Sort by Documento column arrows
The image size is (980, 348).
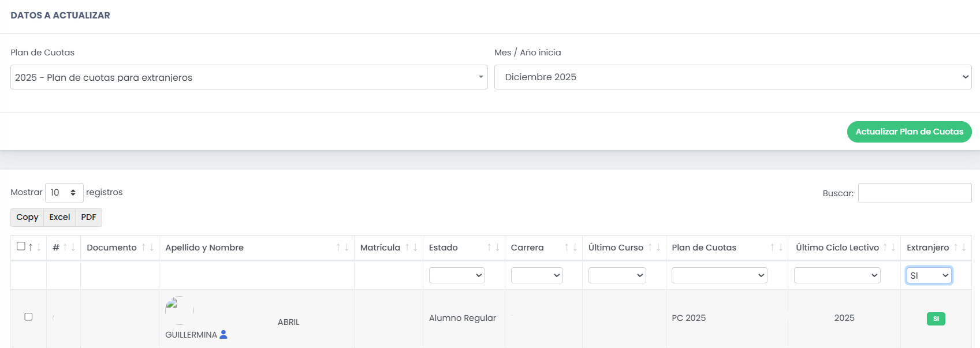tap(147, 248)
